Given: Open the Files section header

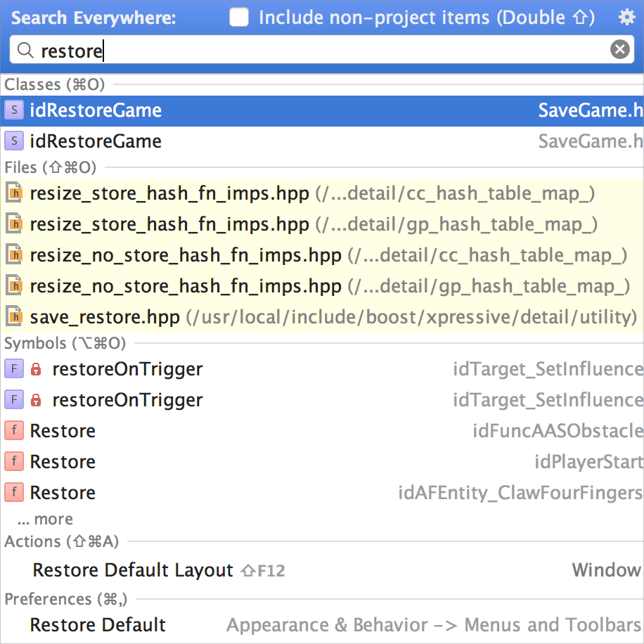Looking at the screenshot, I should 50,167.
